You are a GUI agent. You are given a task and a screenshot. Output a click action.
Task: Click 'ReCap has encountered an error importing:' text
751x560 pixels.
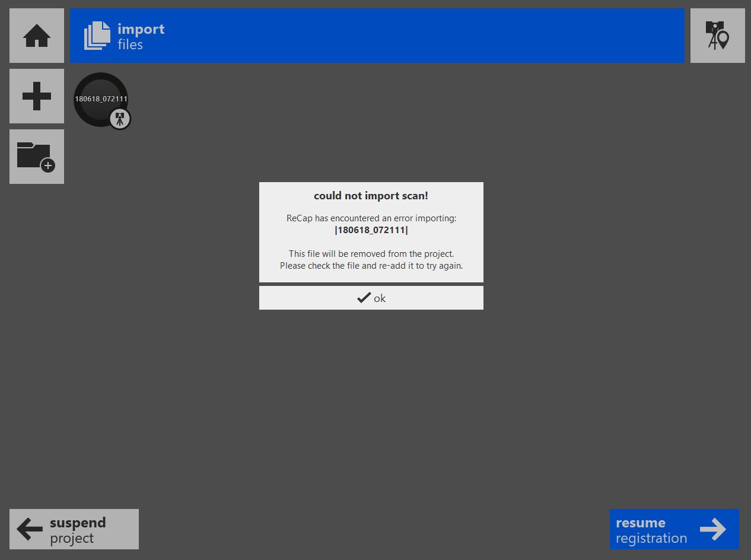coord(371,218)
